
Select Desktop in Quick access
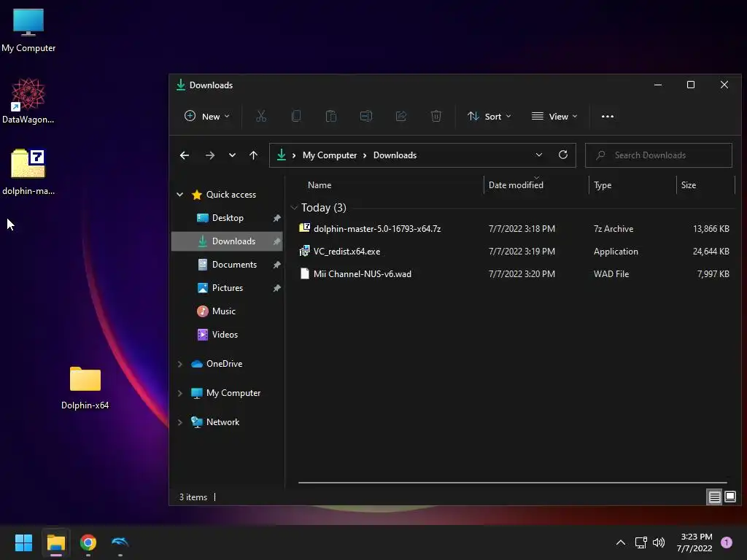227,217
